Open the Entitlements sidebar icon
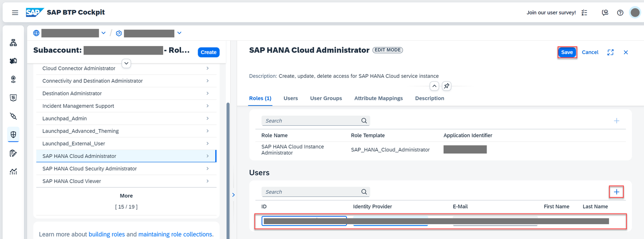Viewport: 644px width, 239px height. (13, 153)
